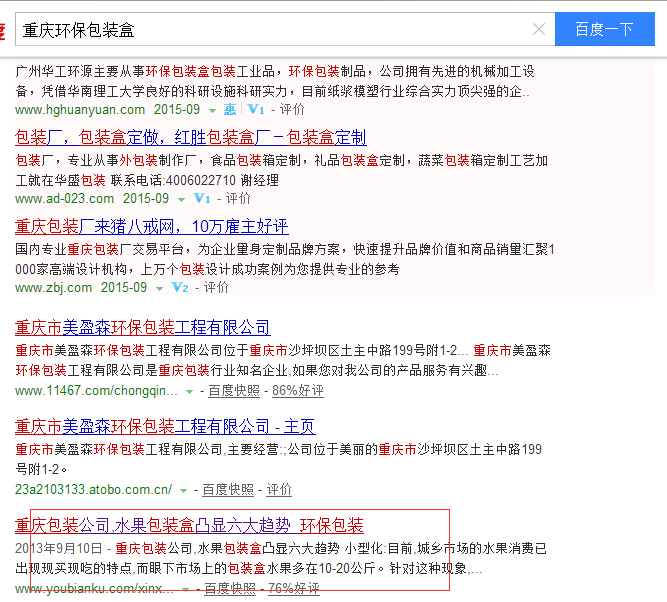Click the URL www.11467.com/chongqin...

(x=96, y=391)
